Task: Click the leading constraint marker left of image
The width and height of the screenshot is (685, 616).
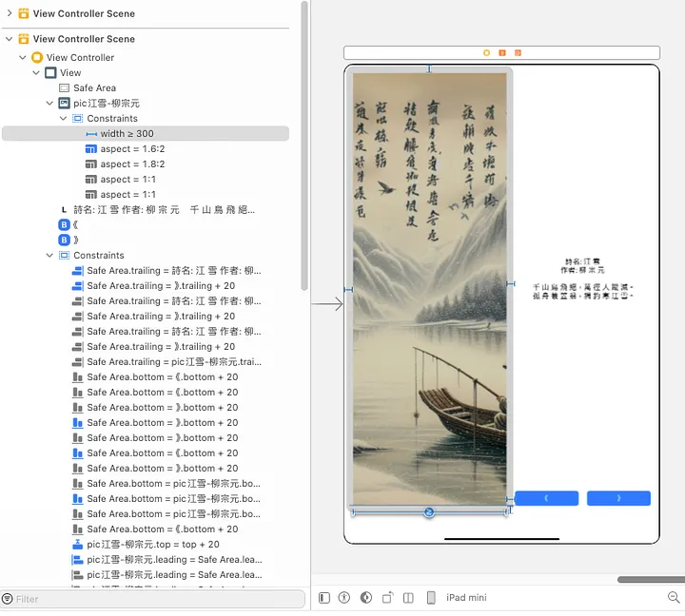Action: [348, 289]
